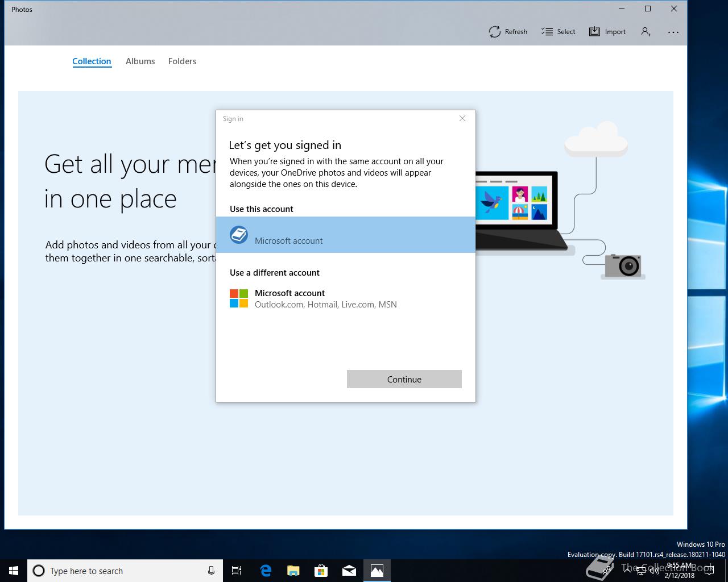Click Select in the Photos toolbar
The height and width of the screenshot is (582, 728).
tap(558, 32)
